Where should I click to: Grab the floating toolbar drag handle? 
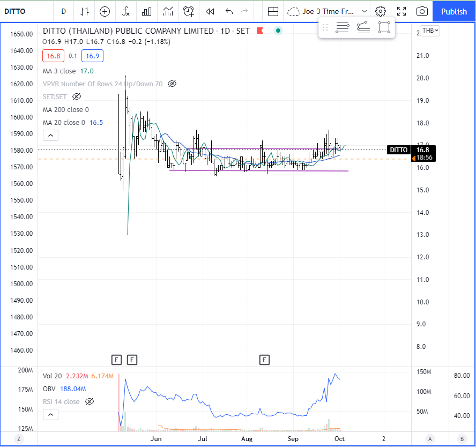point(325,28)
